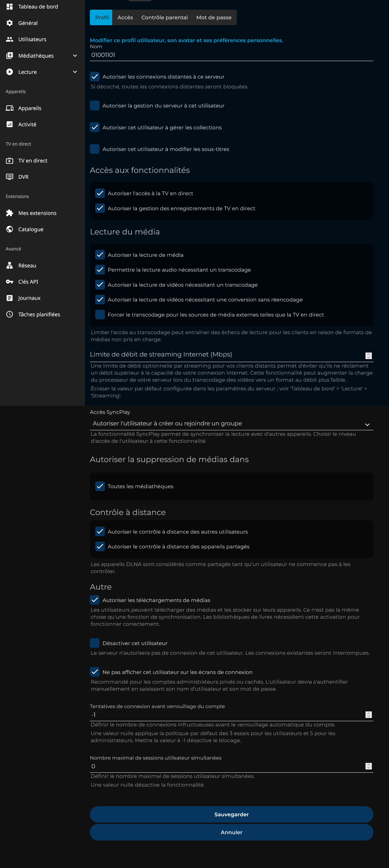
Task: Expand the Médiathèques sidebar section
Action: pyautogui.click(x=75, y=55)
